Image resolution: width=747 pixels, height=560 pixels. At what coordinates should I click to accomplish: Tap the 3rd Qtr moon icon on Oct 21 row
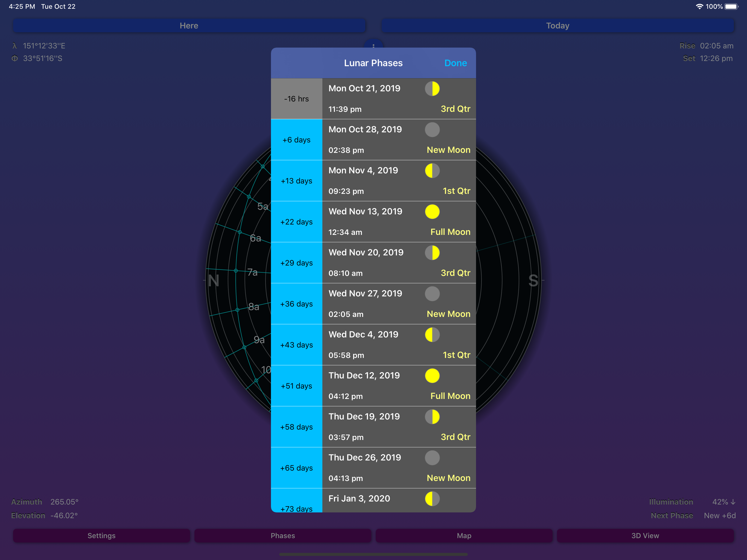click(433, 89)
